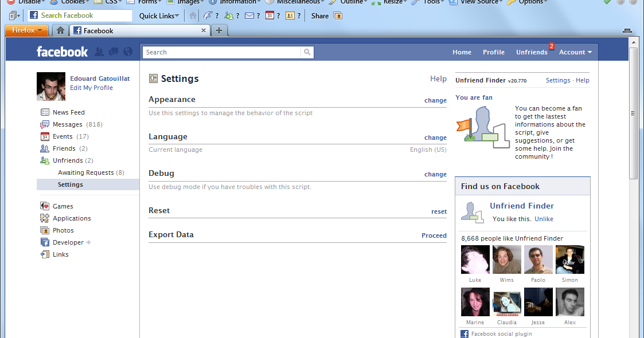Viewport: 644px width, 338px height.
Task: Switch to Profile in the navigation bar
Action: tap(493, 52)
